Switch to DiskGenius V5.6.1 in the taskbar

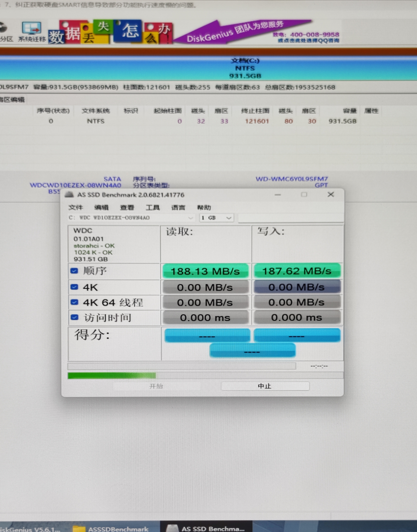[30, 529]
